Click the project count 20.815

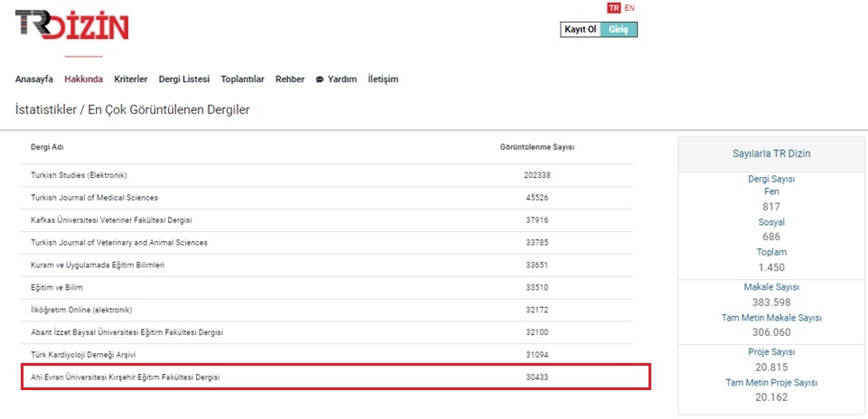click(771, 368)
